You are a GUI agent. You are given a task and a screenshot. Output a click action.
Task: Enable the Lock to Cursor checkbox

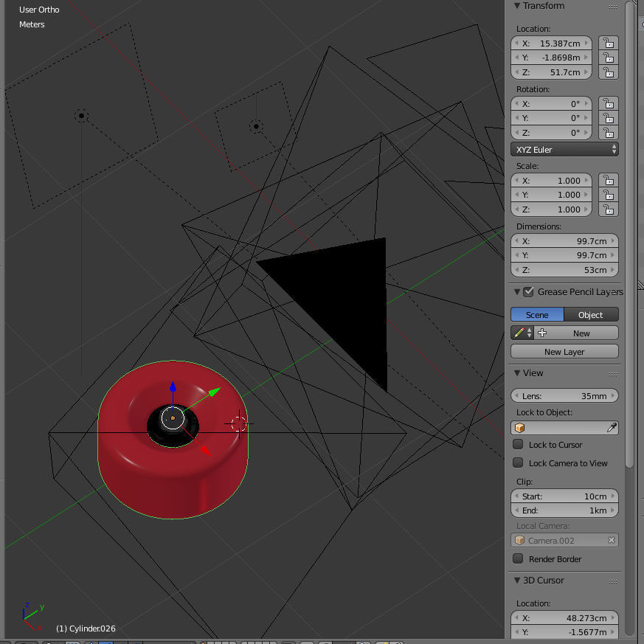coord(517,445)
